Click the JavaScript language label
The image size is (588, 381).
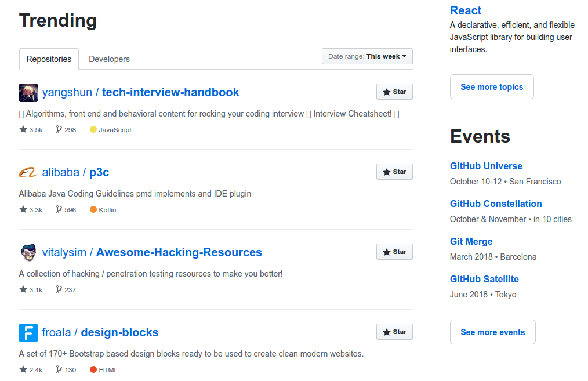point(115,130)
